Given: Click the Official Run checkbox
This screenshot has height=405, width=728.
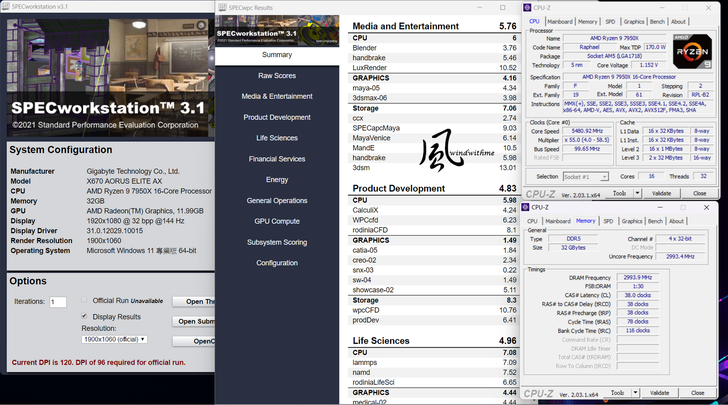Looking at the screenshot, I should click(x=84, y=301).
